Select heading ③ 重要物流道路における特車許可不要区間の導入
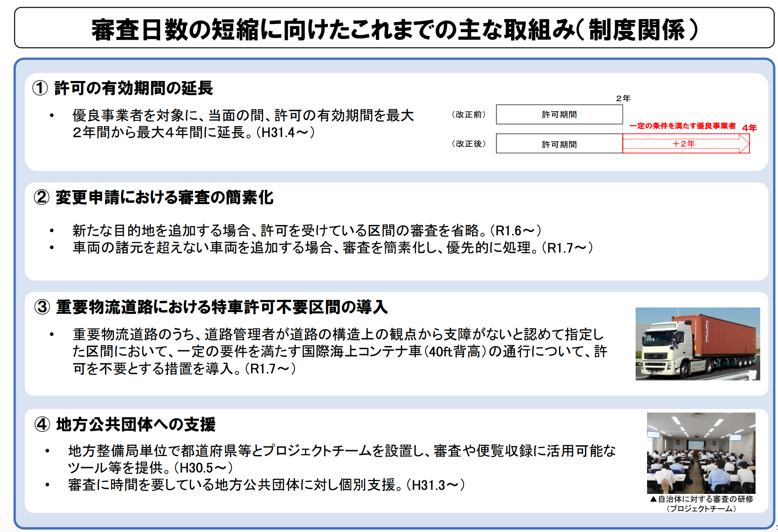This screenshot has height=532, width=778. [x=211, y=307]
